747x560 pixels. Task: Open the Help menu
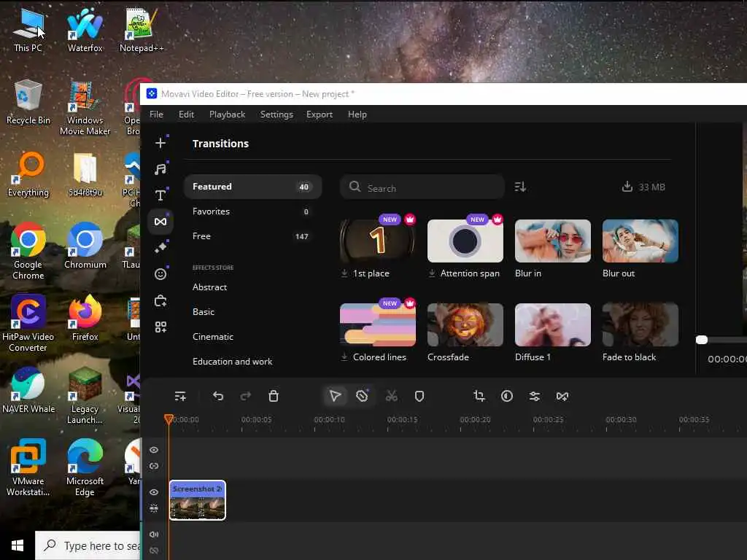pos(357,114)
